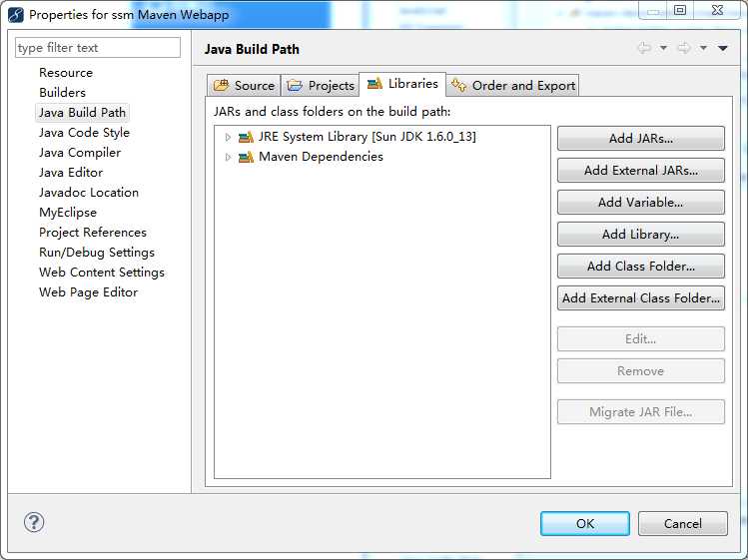Select Run/Debug Settings in the list

coord(96,253)
